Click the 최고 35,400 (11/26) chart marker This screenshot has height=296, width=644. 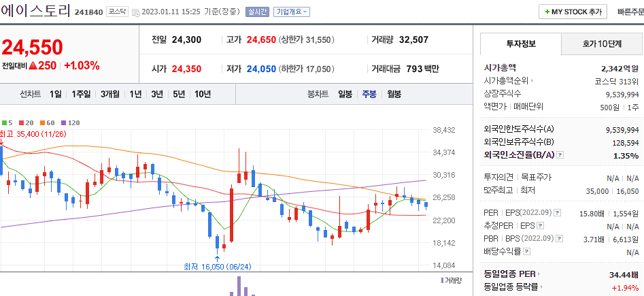tap(34, 134)
